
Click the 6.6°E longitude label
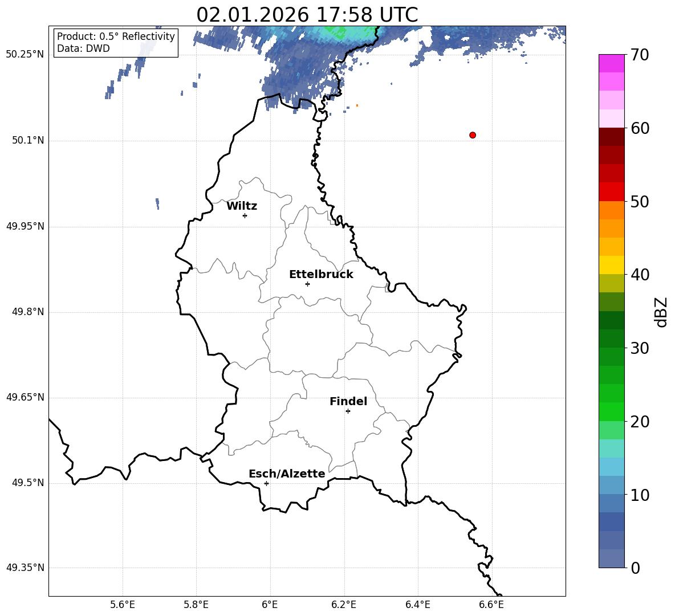point(491,605)
